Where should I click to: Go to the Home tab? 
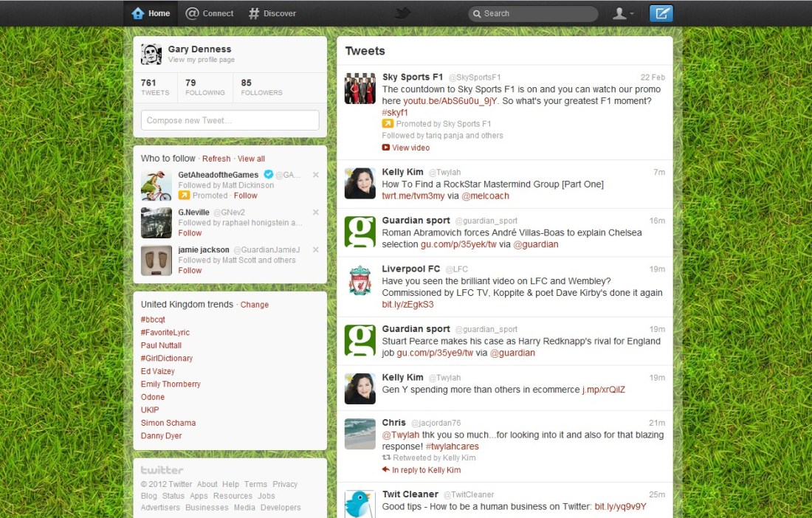(x=151, y=13)
